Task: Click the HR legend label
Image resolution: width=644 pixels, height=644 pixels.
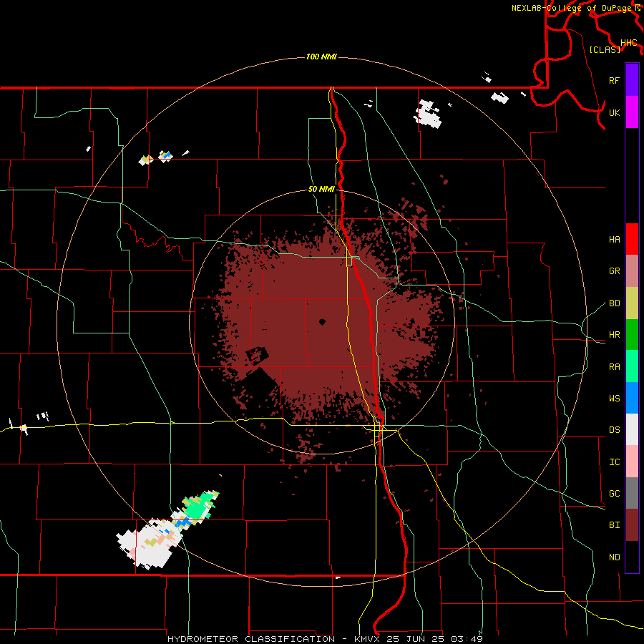Action: 614,335
